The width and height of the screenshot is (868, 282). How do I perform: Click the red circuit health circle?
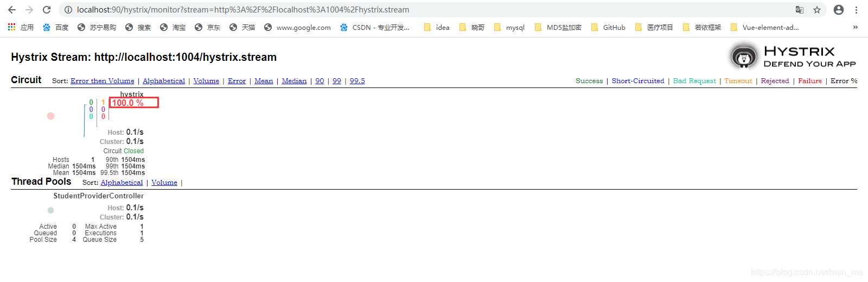[x=51, y=116]
